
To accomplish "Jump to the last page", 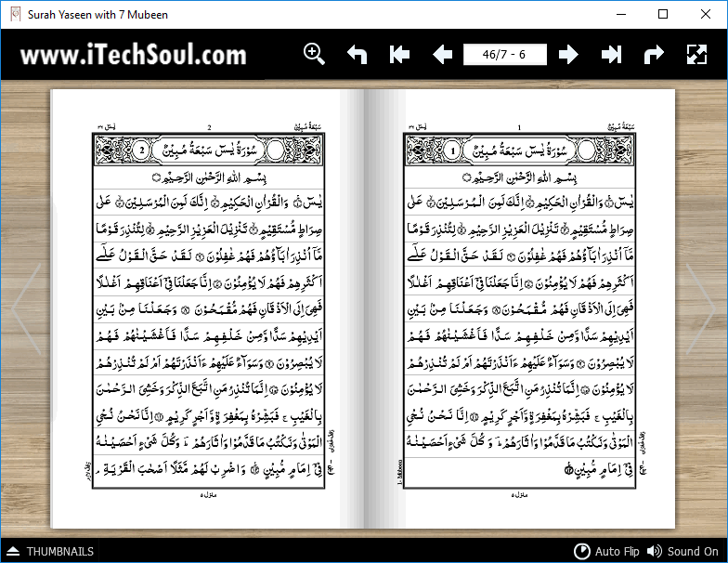I will [611, 54].
